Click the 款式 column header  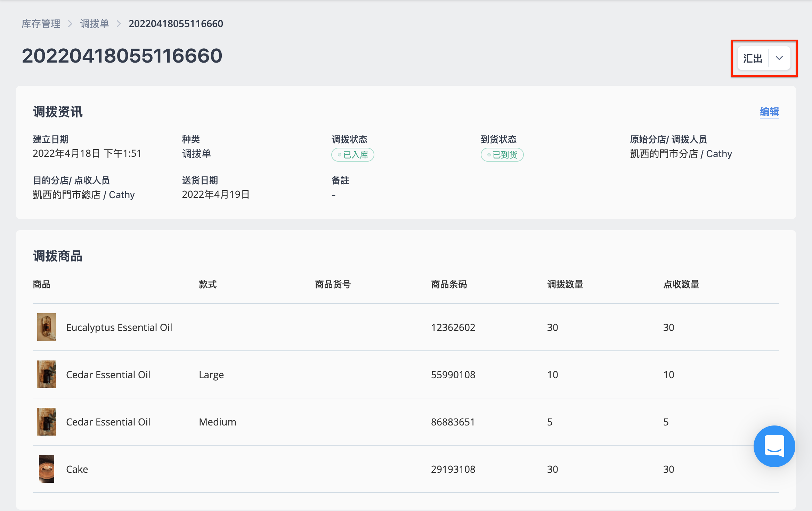(208, 284)
